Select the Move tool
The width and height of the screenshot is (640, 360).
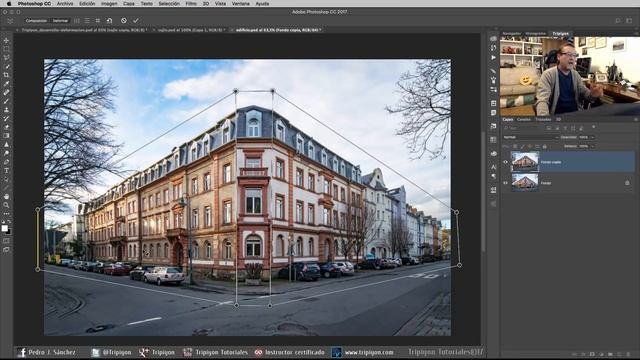click(x=6, y=40)
